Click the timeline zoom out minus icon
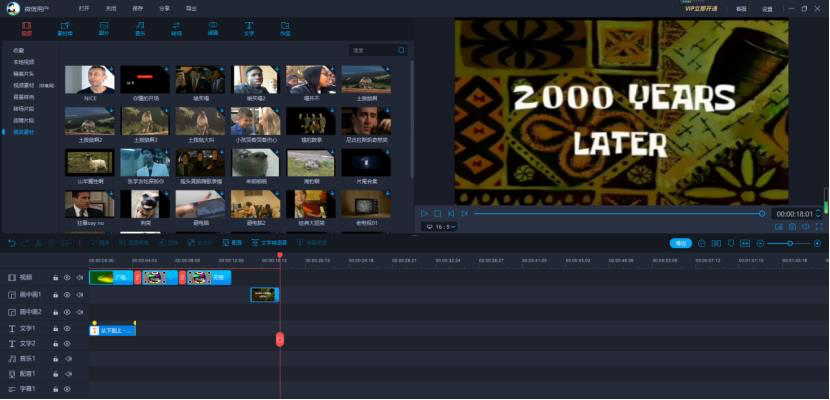 click(x=760, y=243)
